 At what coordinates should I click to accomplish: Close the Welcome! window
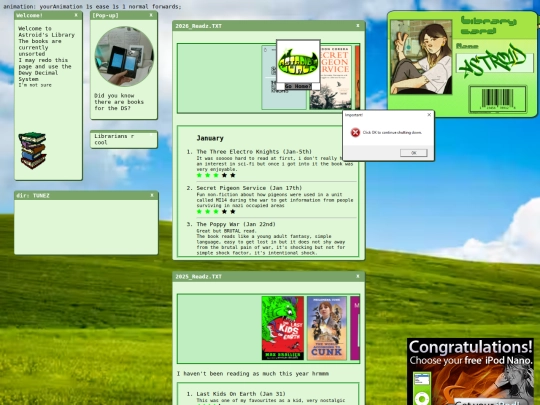76,15
